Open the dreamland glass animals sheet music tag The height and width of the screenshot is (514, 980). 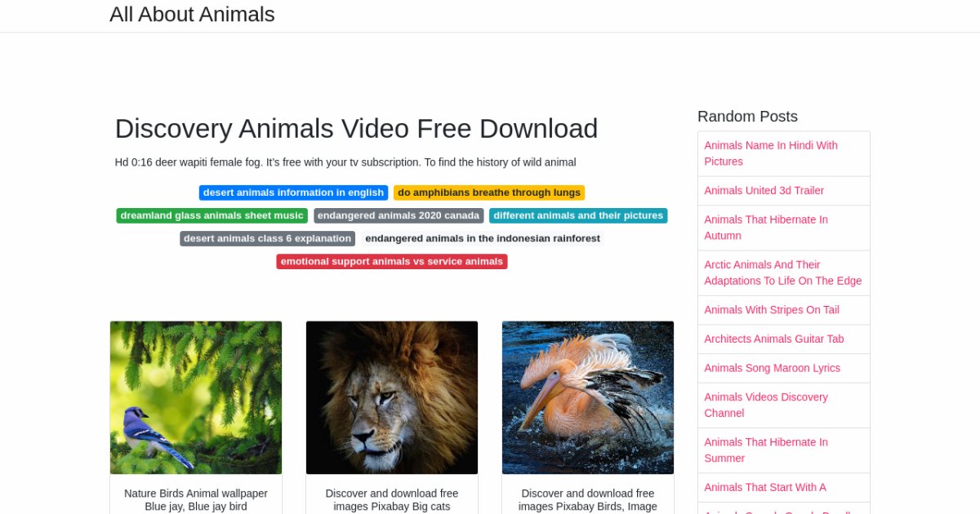click(212, 215)
